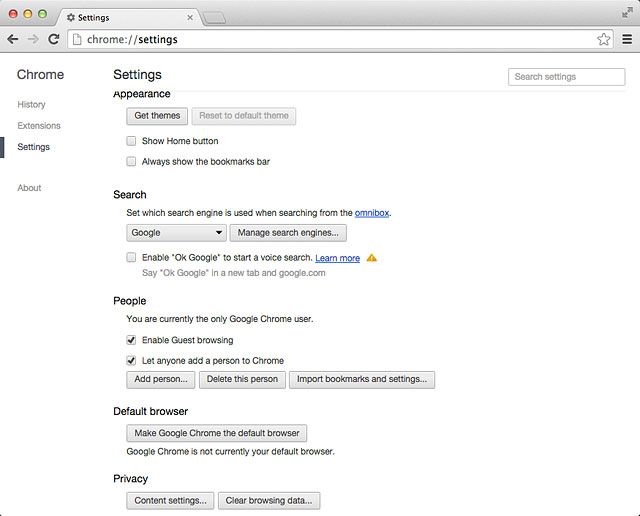The image size is (640, 516).
Task: Bookmark this page with the star icon
Action: [604, 39]
